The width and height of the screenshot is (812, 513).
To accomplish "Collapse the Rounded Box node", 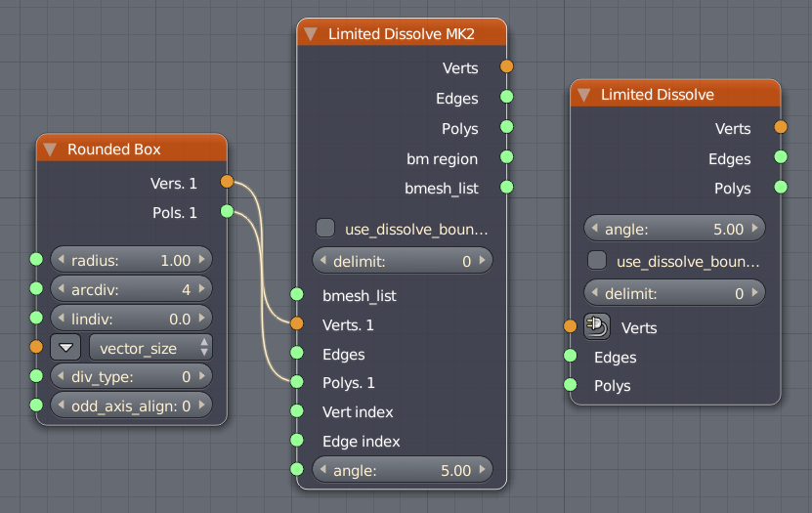I will pos(50,150).
